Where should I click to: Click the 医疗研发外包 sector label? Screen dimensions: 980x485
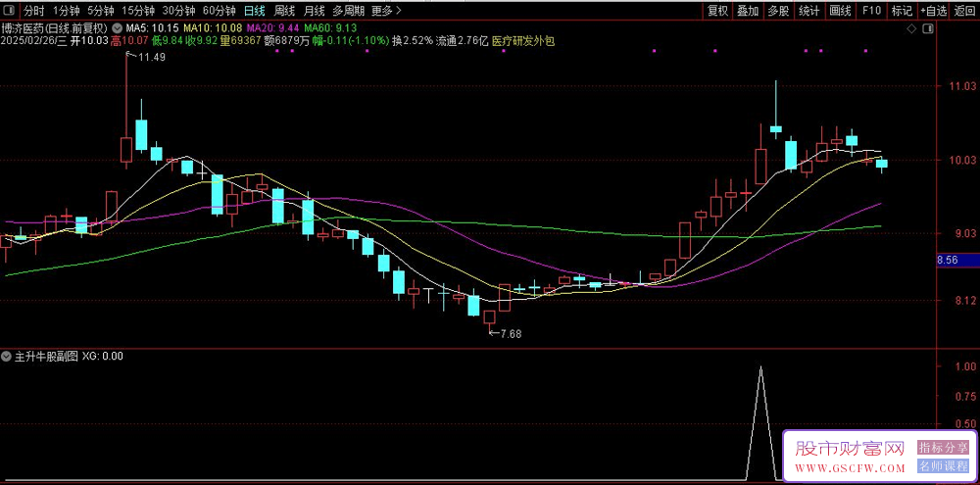pos(523,41)
